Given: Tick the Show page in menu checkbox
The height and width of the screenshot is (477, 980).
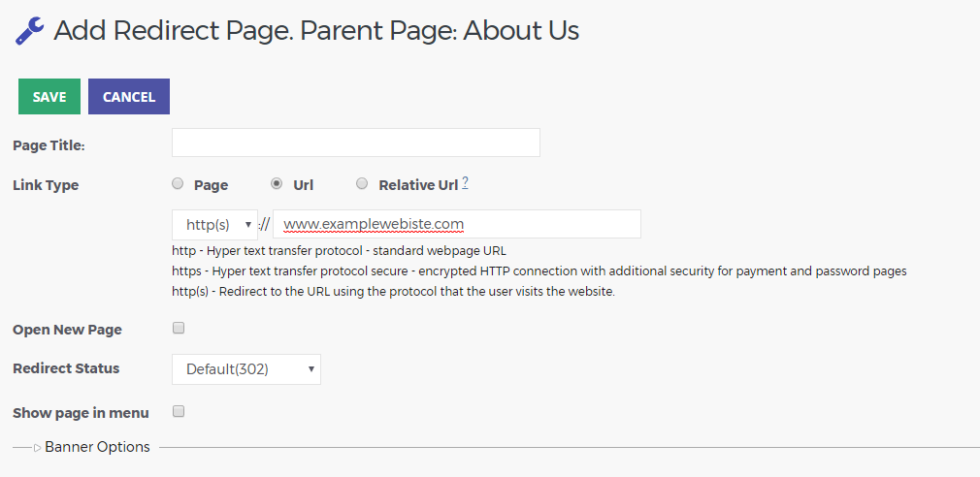Looking at the screenshot, I should 179,411.
